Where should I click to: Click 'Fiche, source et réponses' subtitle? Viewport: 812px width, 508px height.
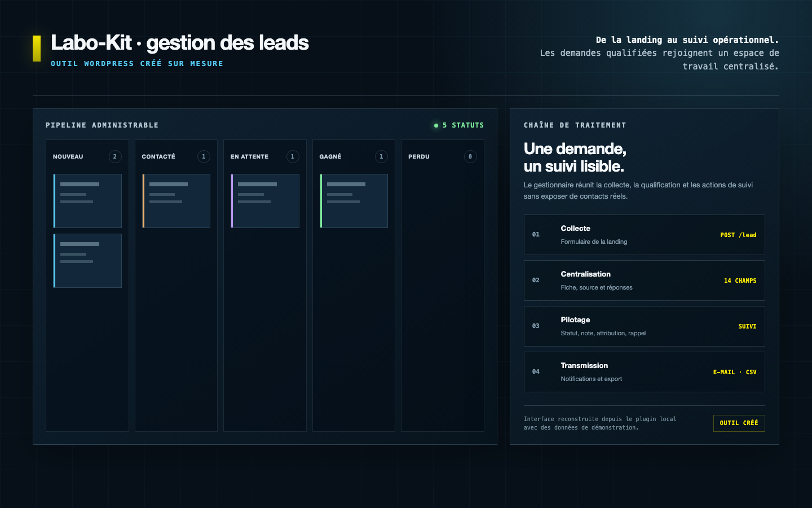click(597, 287)
